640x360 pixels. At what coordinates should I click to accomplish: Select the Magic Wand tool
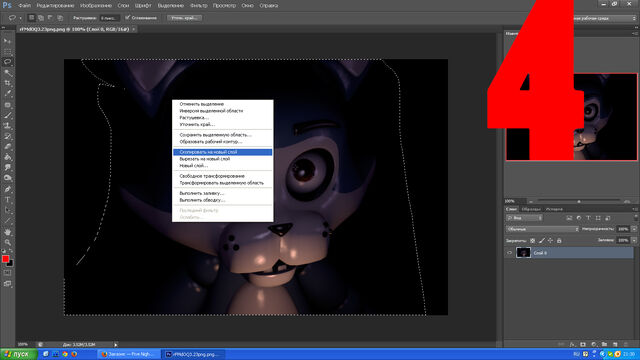click(7, 73)
